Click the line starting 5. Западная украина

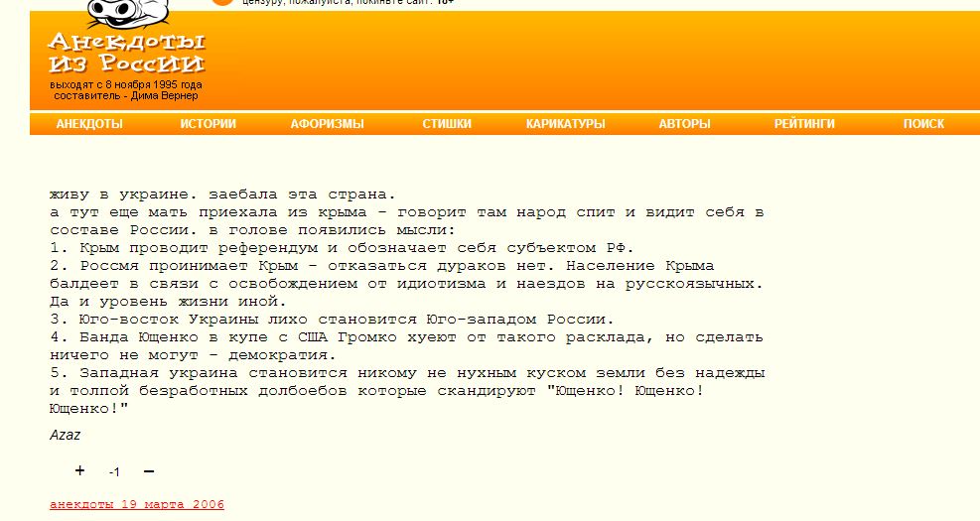(x=407, y=373)
